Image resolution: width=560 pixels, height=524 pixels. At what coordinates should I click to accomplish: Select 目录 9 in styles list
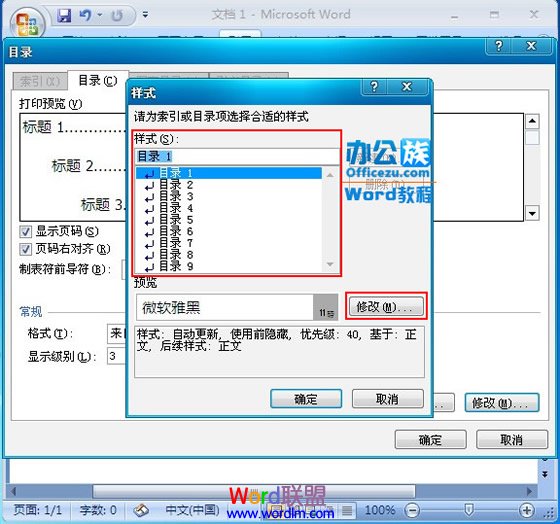229,266
